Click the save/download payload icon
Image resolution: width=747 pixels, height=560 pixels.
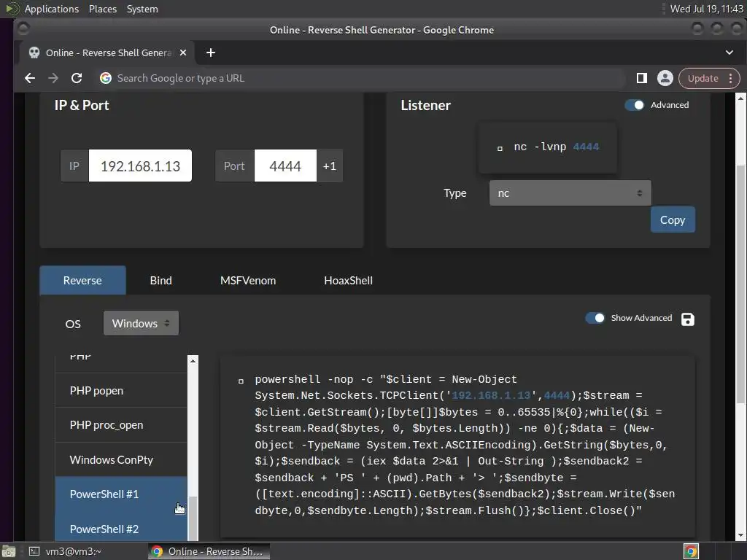[x=687, y=319]
